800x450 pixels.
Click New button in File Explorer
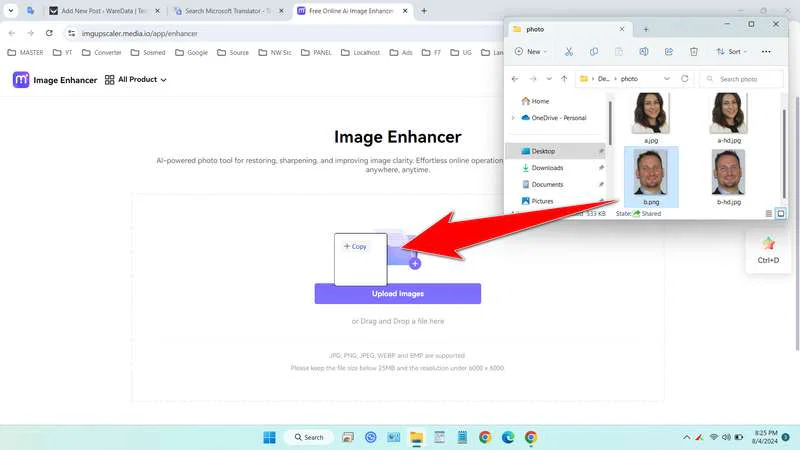tap(531, 52)
